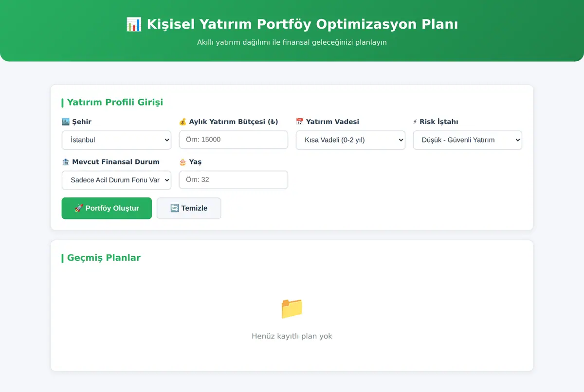Click the folder icon in Geçmiş Planlar
This screenshot has height=392, width=584.
(x=292, y=308)
